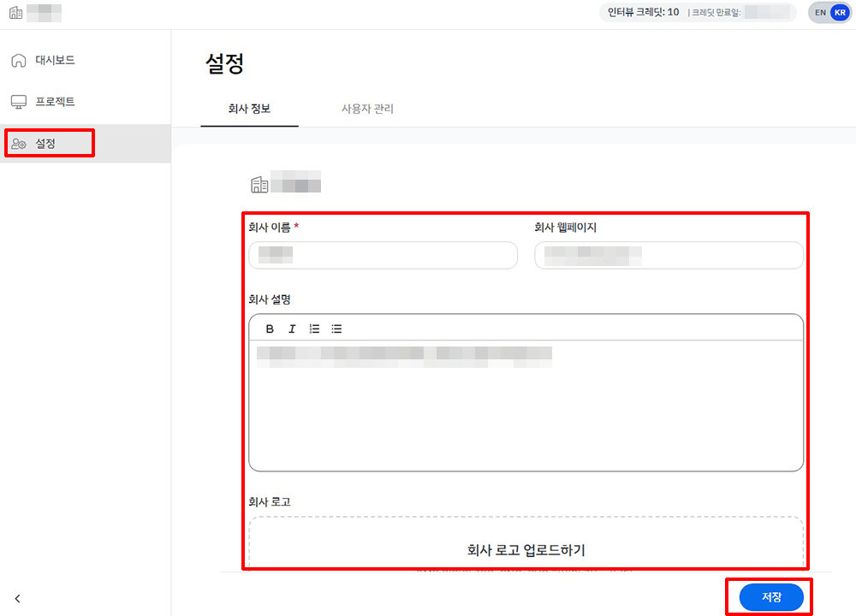Switch to the 사용자 관리 tab
856x616 pixels.
point(367,109)
